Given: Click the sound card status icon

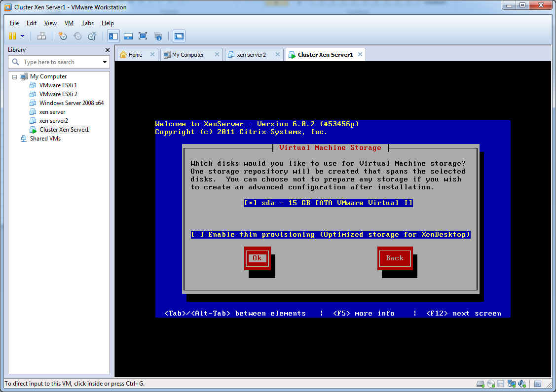Looking at the screenshot, I should (520, 384).
